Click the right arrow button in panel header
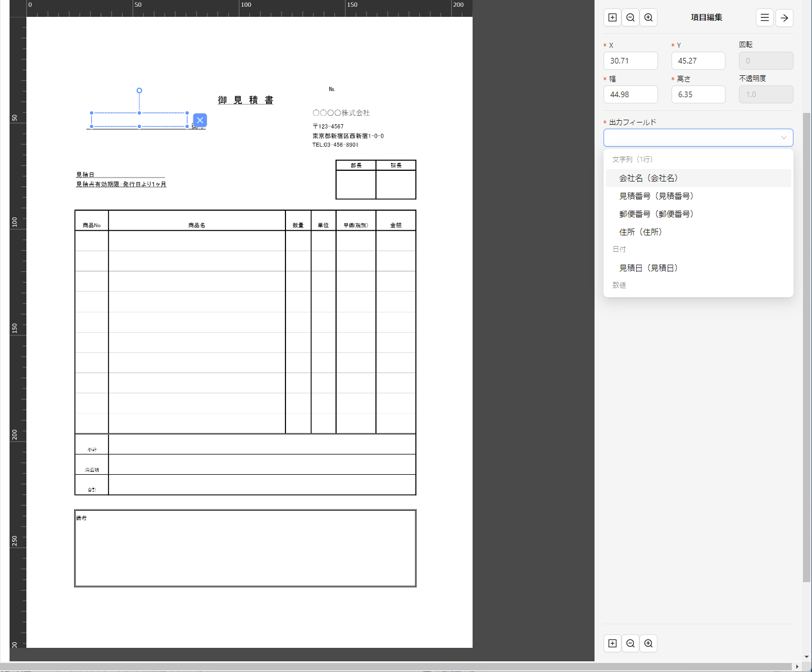This screenshot has width=812, height=672. [784, 17]
